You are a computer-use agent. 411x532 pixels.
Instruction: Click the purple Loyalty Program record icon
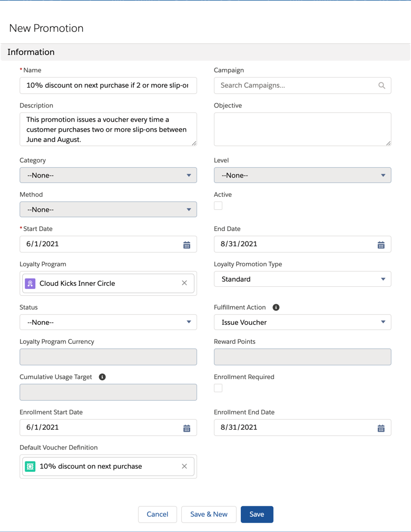(x=31, y=283)
